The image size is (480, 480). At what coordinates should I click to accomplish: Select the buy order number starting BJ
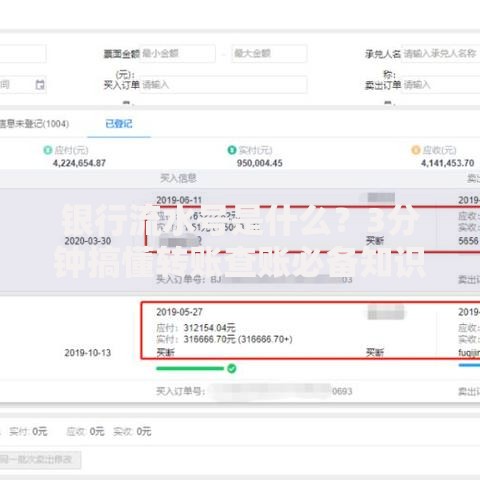254,279
